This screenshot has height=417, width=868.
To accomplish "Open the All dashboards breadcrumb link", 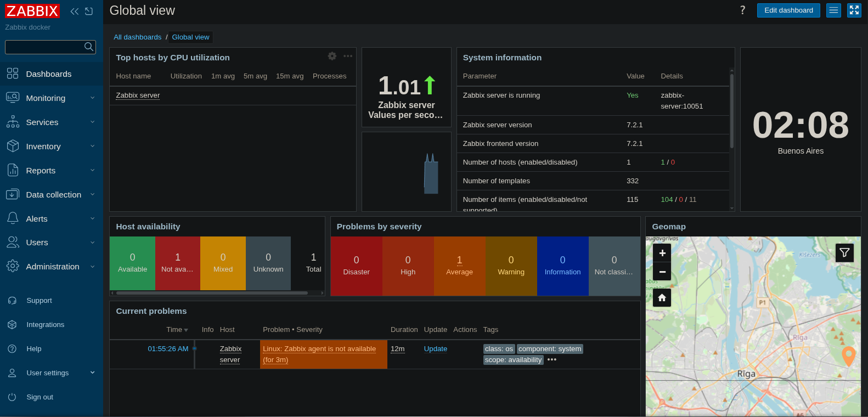I will click(x=137, y=37).
